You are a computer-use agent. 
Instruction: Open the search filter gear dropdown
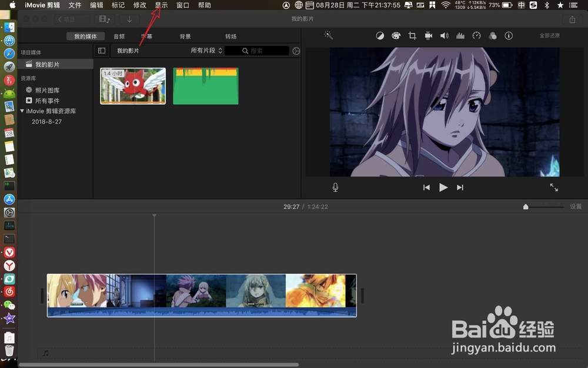coord(296,51)
